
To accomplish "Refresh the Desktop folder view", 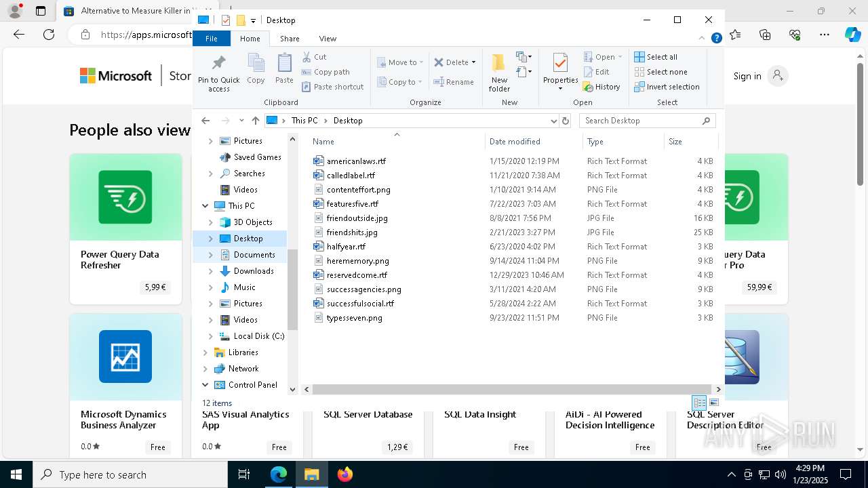I will pos(566,121).
